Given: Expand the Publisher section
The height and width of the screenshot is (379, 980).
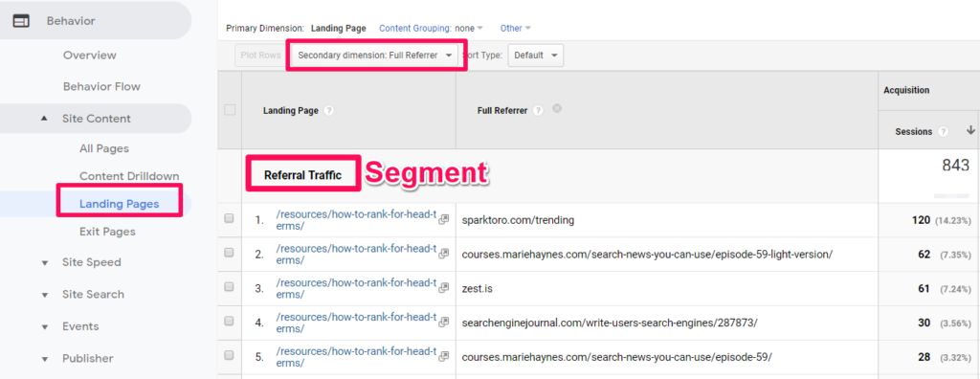Looking at the screenshot, I should click(x=44, y=359).
